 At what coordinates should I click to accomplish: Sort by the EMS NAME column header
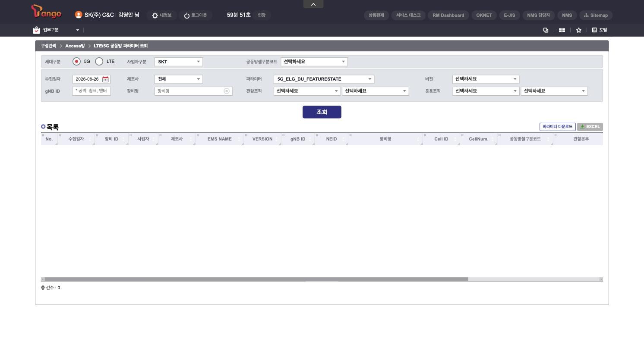pyautogui.click(x=220, y=139)
